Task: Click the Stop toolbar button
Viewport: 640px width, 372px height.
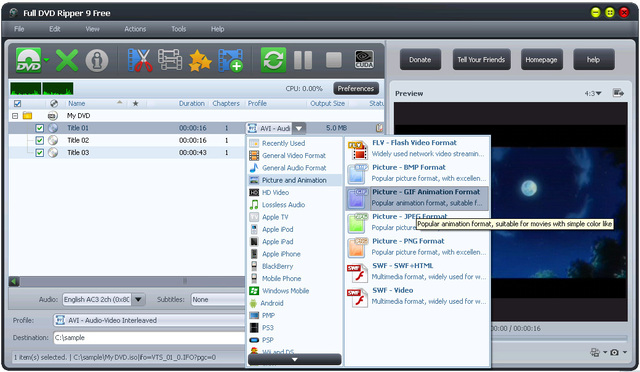Action: (x=334, y=60)
